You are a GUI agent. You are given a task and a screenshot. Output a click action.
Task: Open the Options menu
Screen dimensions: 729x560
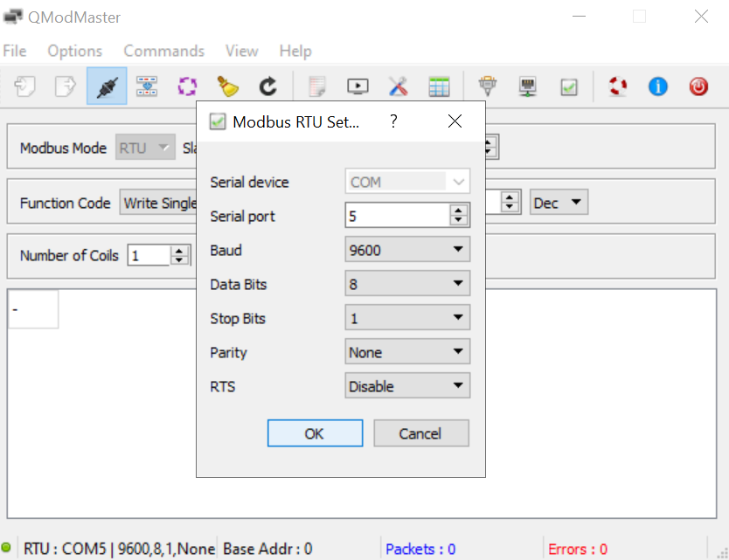point(74,51)
